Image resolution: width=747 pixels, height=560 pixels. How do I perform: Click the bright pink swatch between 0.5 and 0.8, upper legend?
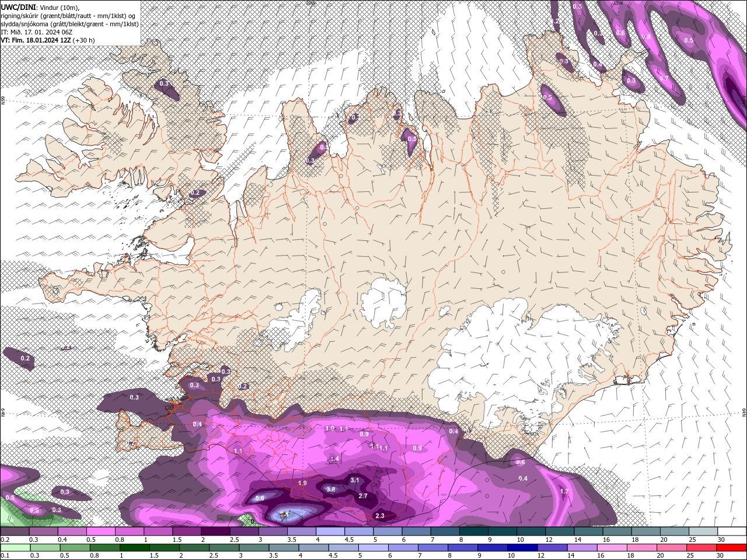coord(100,531)
